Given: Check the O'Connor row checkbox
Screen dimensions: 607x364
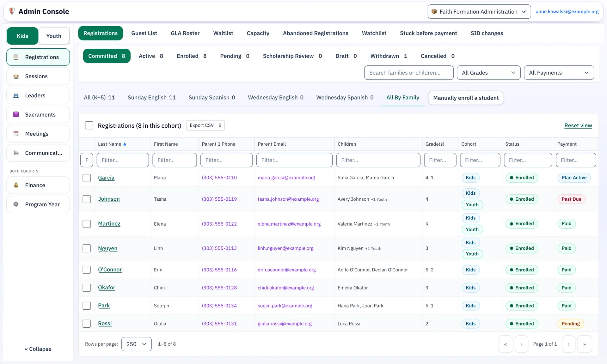Looking at the screenshot, I should (x=87, y=270).
